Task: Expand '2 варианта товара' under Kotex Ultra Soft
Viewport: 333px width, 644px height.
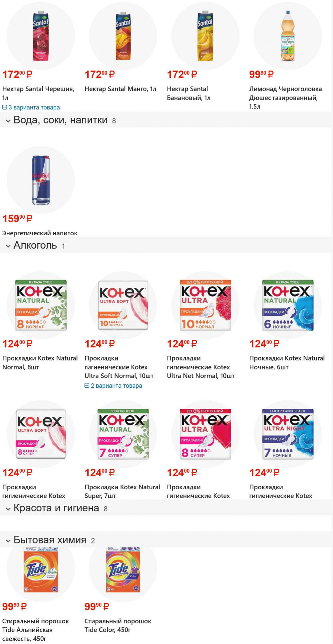Action: click(113, 386)
